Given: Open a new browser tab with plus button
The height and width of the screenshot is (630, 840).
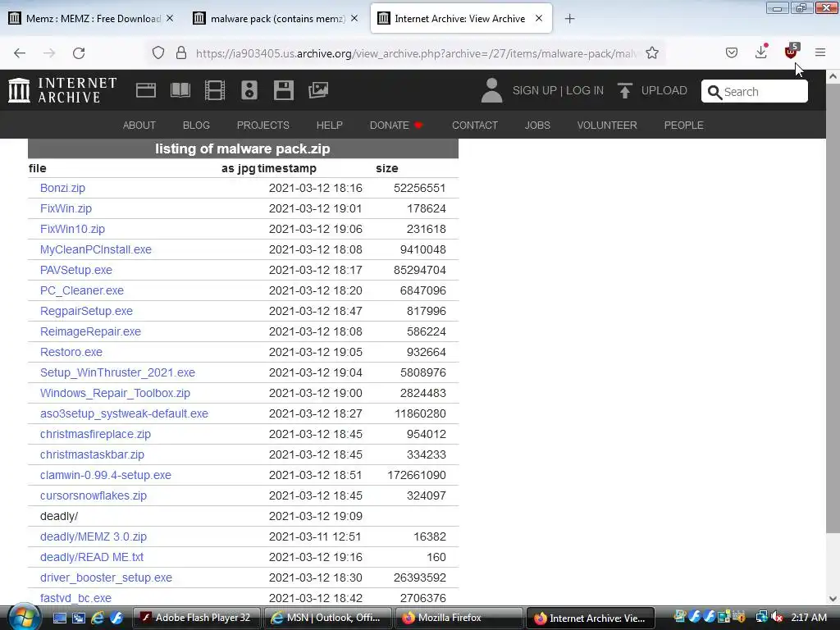Looking at the screenshot, I should (569, 19).
